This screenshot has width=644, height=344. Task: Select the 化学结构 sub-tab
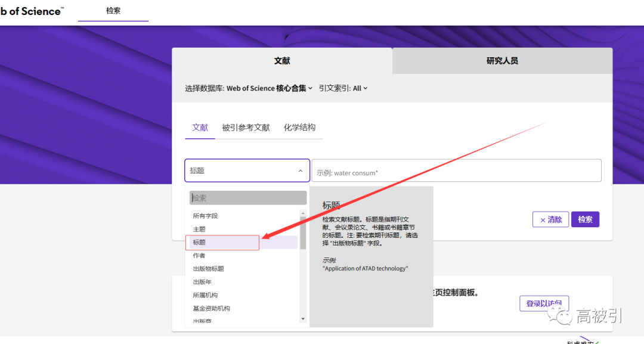point(299,128)
